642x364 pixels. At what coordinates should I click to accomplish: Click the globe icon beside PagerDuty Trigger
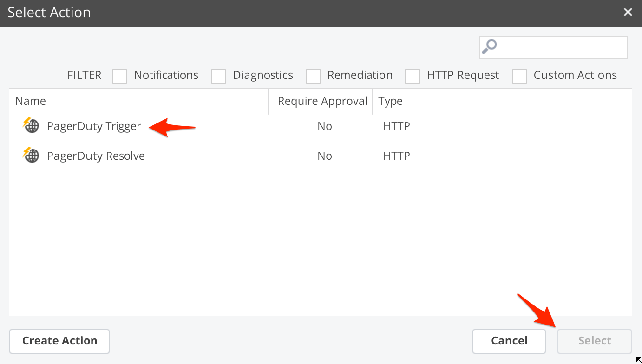pos(32,126)
